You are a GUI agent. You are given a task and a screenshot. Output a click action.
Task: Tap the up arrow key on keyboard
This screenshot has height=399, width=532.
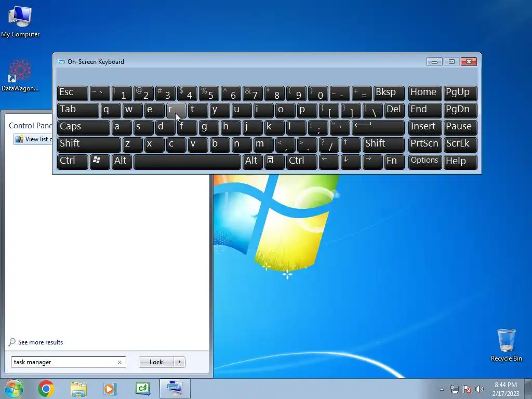click(x=351, y=145)
